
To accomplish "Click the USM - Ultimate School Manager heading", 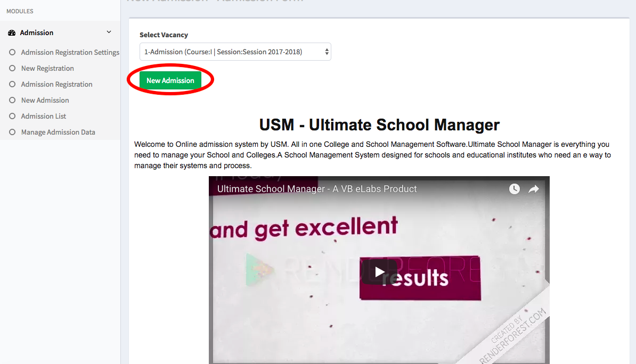I will coord(379,125).
